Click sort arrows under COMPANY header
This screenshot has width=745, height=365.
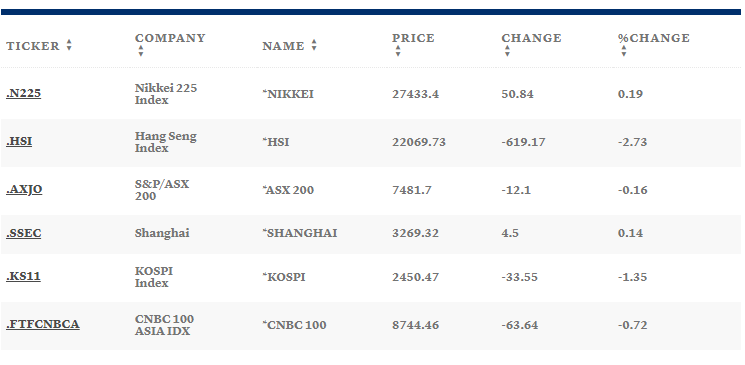pyautogui.click(x=141, y=51)
